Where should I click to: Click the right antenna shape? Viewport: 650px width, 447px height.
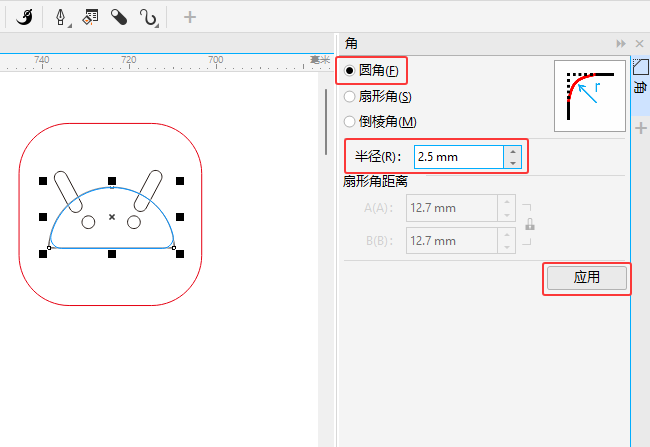coord(148,191)
